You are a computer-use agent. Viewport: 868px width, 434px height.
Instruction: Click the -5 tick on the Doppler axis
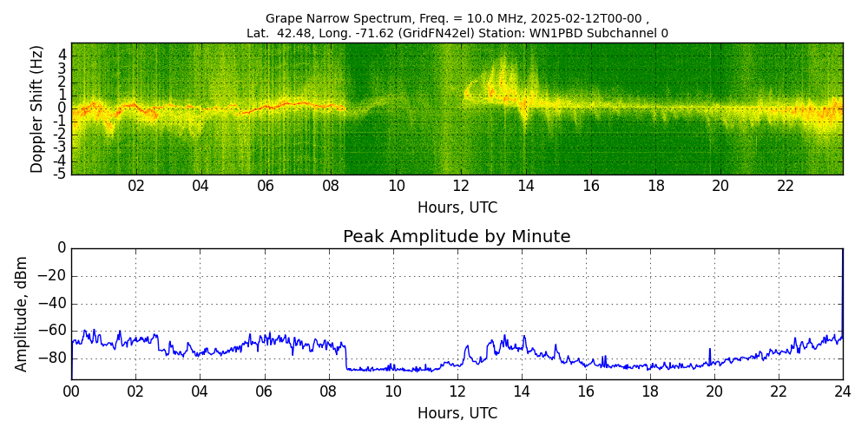click(59, 174)
